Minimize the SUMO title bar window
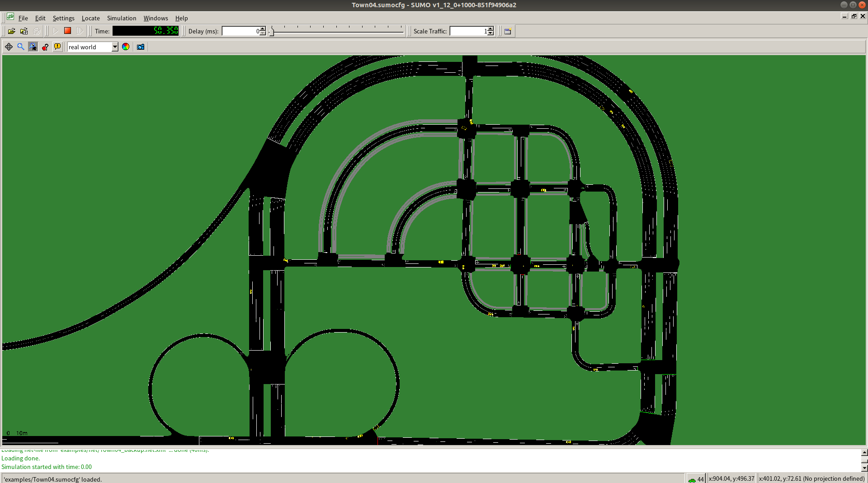The height and width of the screenshot is (483, 868). pos(844,5)
